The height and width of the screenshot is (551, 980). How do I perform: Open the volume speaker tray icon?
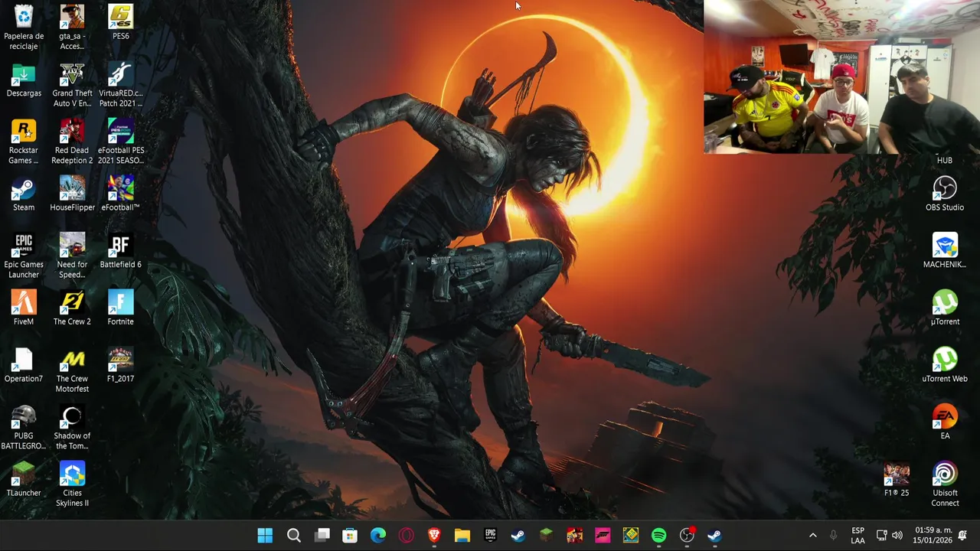(897, 536)
